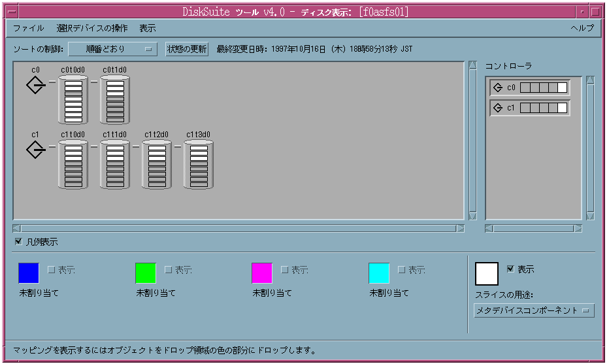The height and width of the screenshot is (364, 609).
Task: Toggle 表示 checkbox beside the blue swatch
Action: [x=51, y=270]
